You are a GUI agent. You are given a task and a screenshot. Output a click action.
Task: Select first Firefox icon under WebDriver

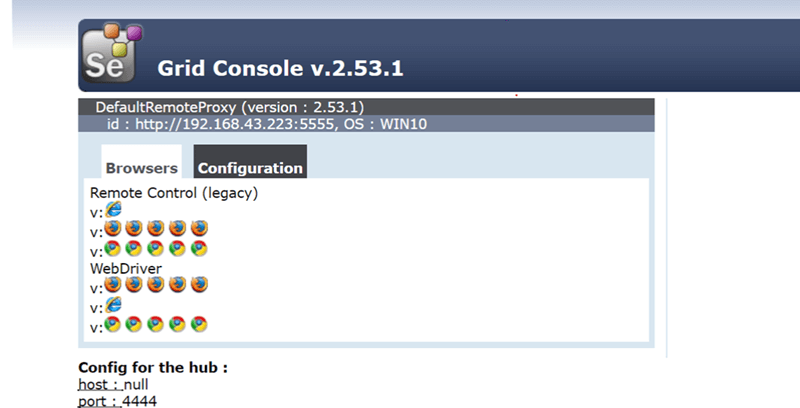113,284
